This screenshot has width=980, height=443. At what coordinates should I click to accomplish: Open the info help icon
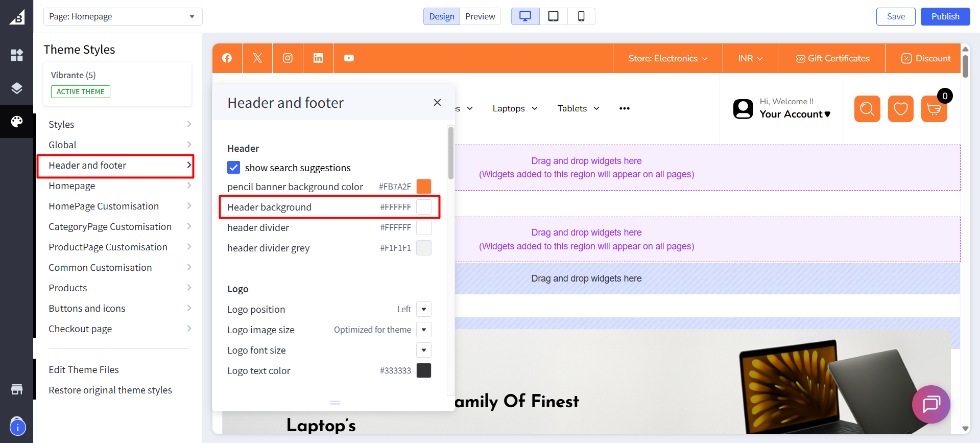pos(17,427)
